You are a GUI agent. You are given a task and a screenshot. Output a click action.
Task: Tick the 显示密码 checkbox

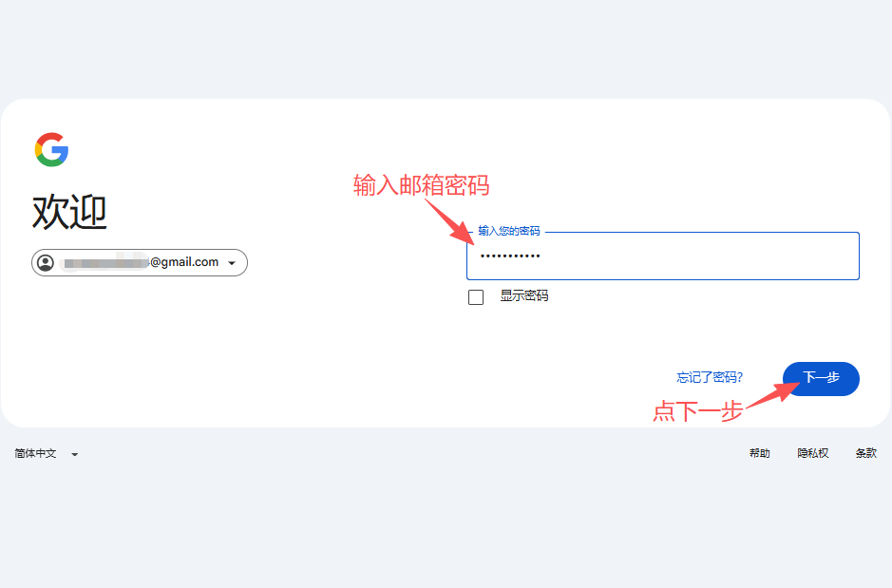(476, 296)
